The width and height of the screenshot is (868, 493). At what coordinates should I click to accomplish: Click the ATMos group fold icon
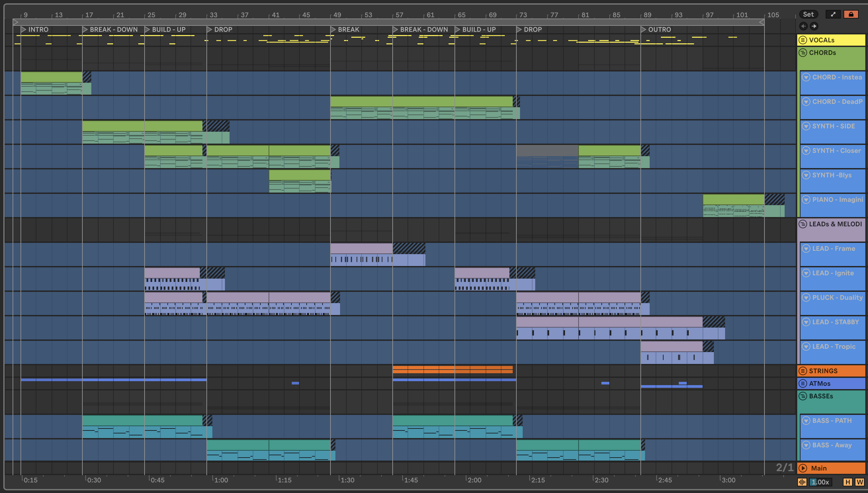[x=803, y=383]
